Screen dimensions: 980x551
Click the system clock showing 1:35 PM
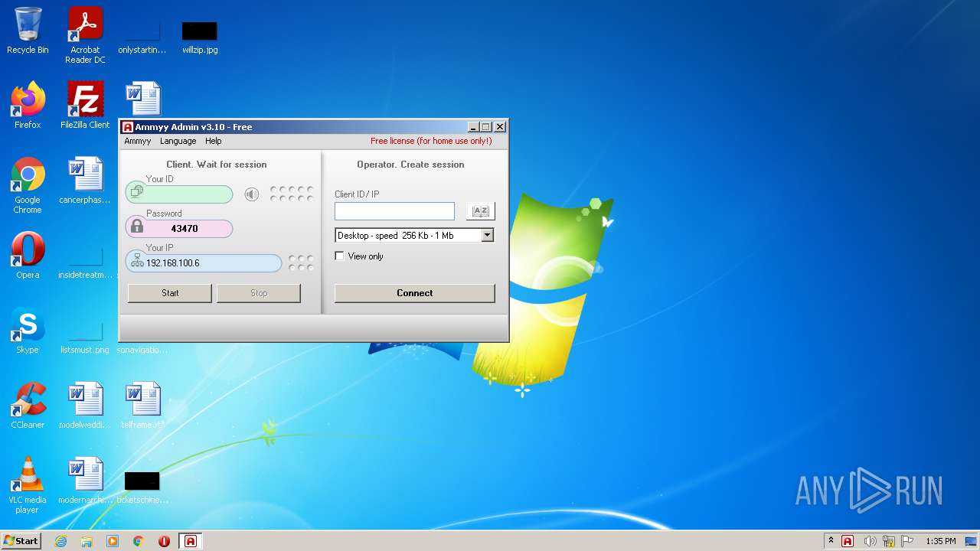point(940,541)
